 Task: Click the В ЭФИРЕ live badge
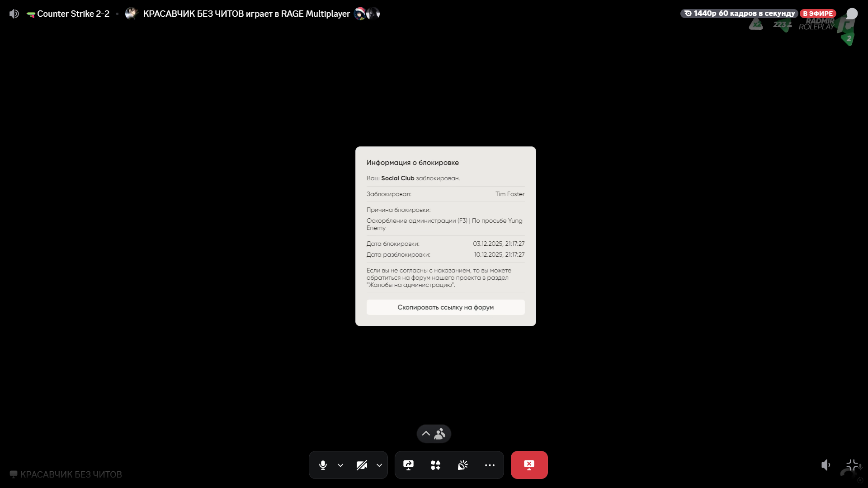click(817, 14)
